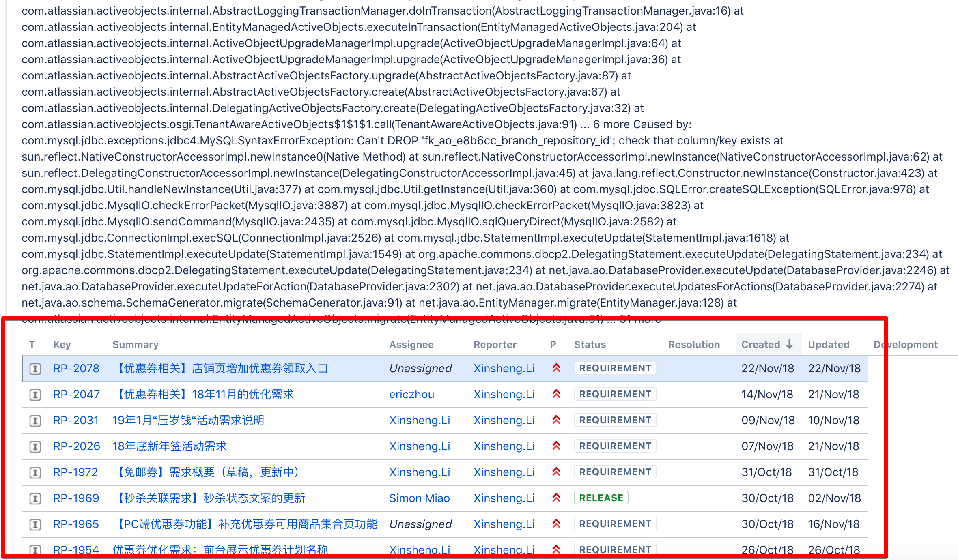The width and height of the screenshot is (958, 560).
Task: Open assignee Simon Miao profile link
Action: [x=420, y=498]
